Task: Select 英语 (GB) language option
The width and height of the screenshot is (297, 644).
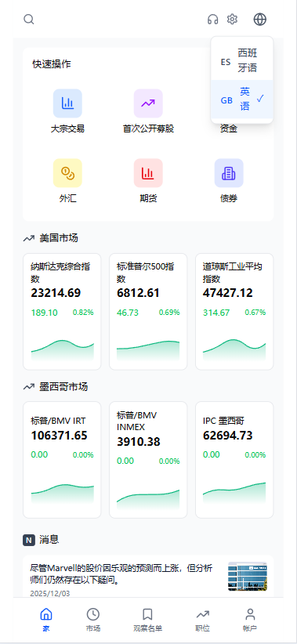Action: [x=242, y=99]
